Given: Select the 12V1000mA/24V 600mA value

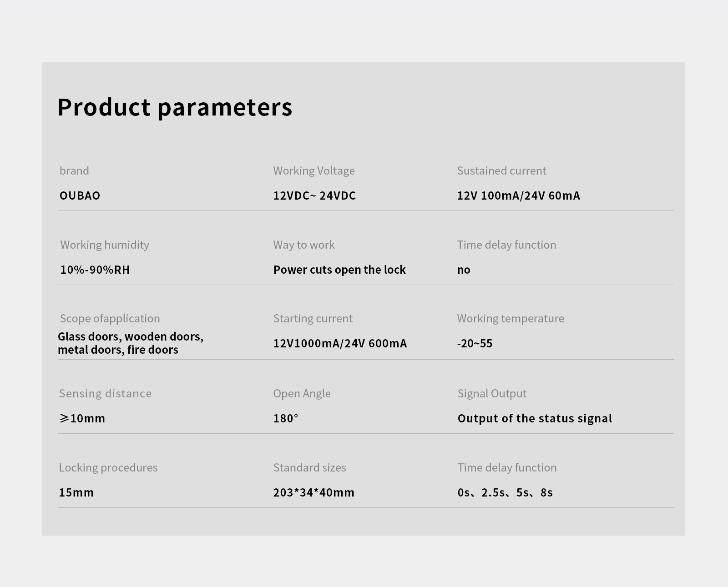Looking at the screenshot, I should pyautogui.click(x=340, y=343).
